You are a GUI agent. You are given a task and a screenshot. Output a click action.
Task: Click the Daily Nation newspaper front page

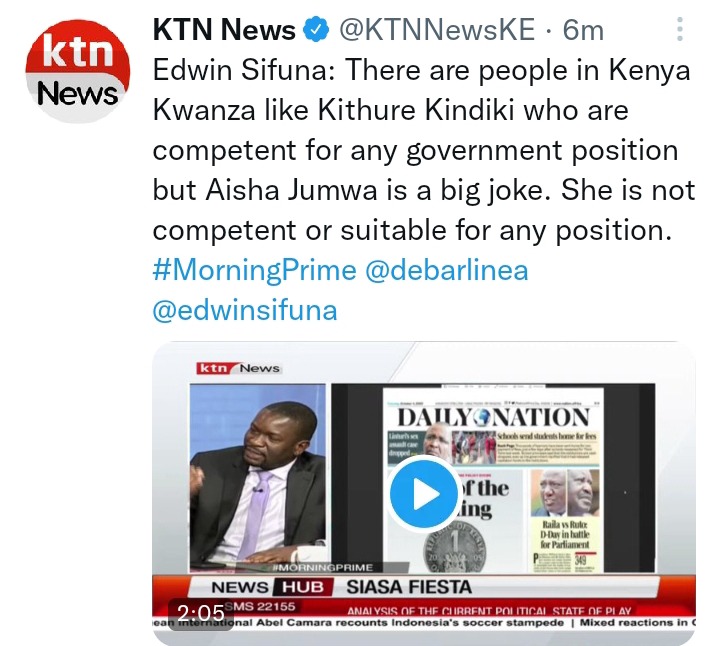(493, 479)
